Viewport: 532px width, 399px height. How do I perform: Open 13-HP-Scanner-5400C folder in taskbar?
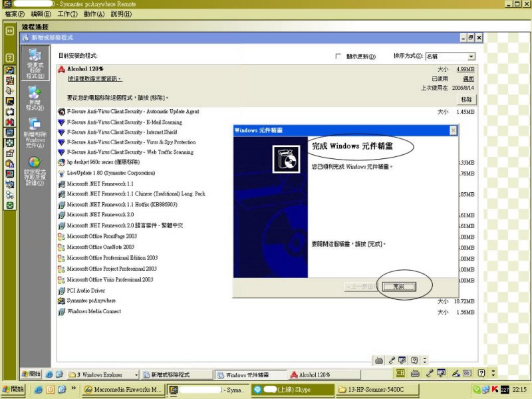pyautogui.click(x=377, y=390)
